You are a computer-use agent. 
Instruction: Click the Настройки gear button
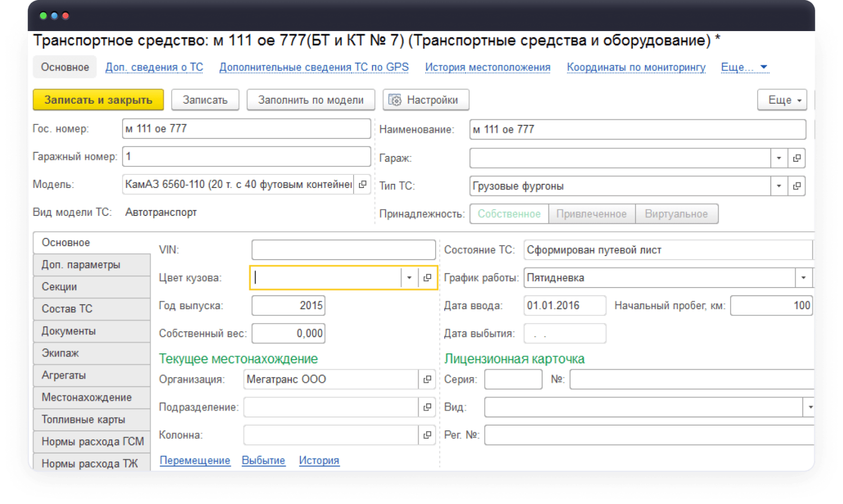tap(426, 100)
